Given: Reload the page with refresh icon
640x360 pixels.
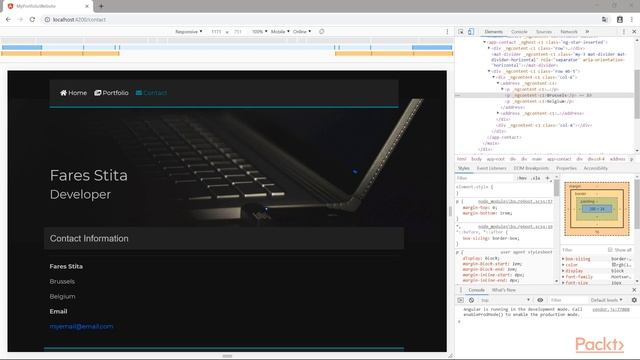Looking at the screenshot, I should pyautogui.click(x=32, y=19).
